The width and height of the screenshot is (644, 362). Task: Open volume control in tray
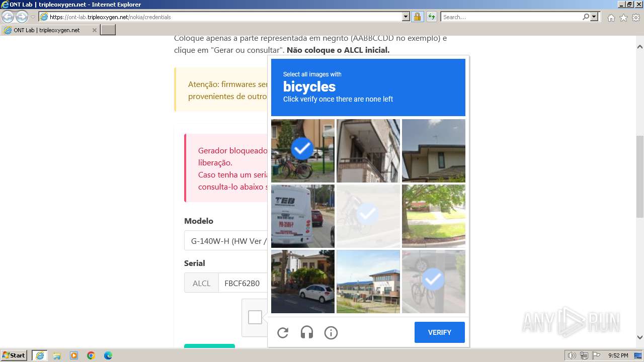pos(572,355)
